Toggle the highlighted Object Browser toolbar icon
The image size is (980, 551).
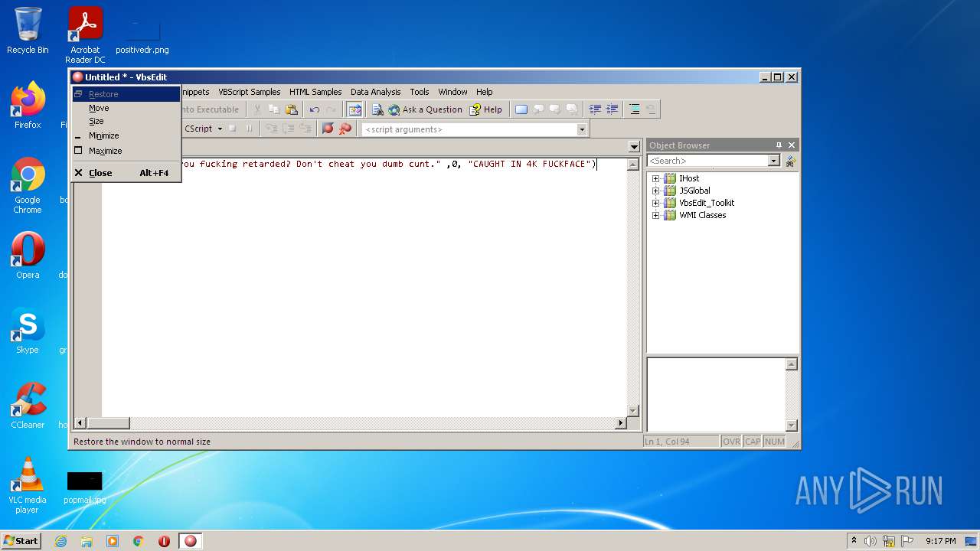pos(354,109)
